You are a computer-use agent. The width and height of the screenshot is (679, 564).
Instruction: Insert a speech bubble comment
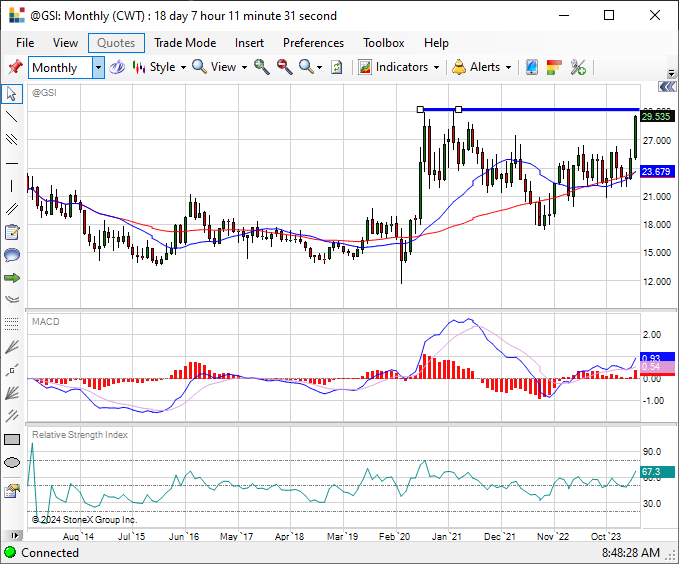point(12,255)
